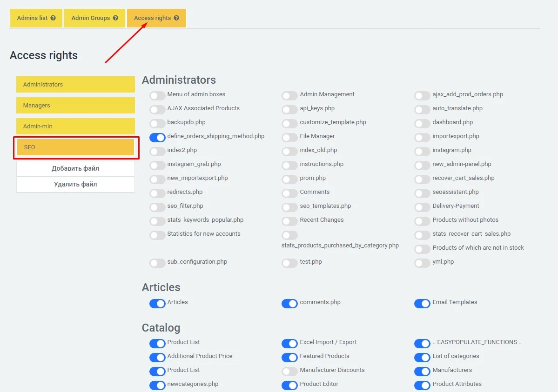The width and height of the screenshot is (558, 392).
Task: Turn on the Comments toggle
Action: [x=289, y=193]
